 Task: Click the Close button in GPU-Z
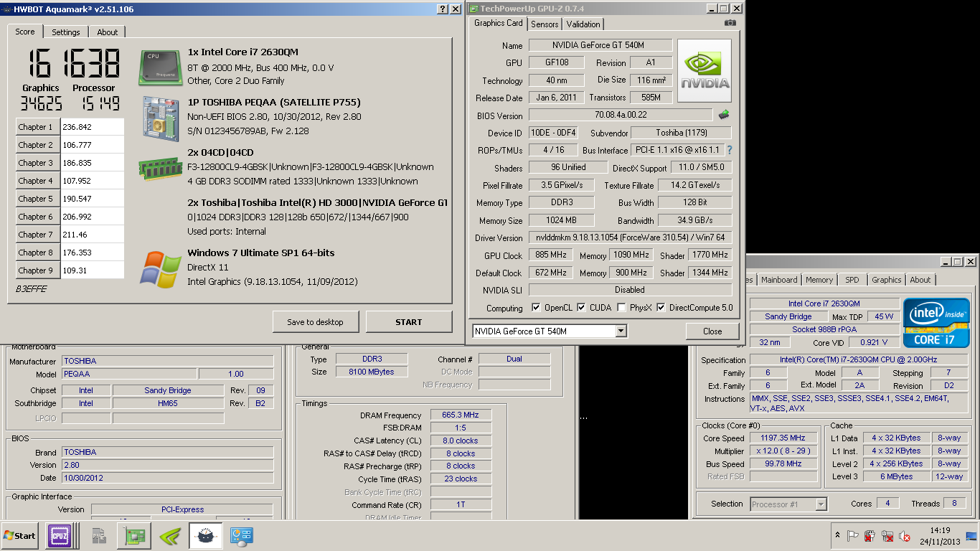click(712, 331)
